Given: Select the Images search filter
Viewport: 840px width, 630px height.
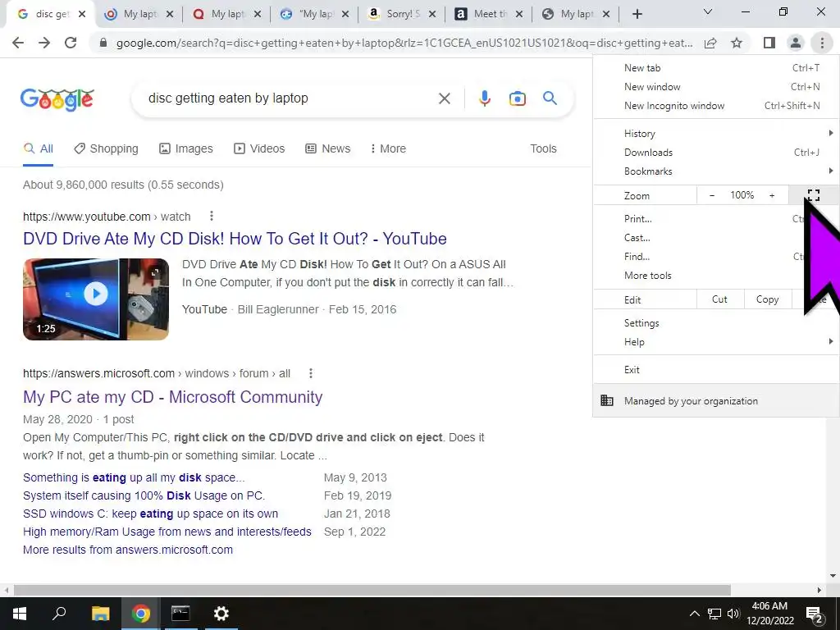Looking at the screenshot, I should click(186, 148).
